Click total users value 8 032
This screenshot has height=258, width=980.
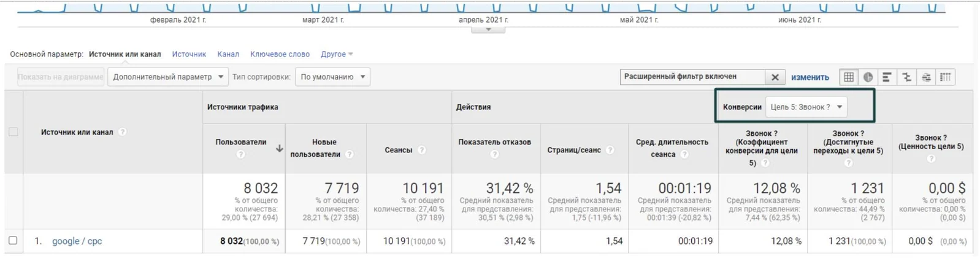coord(261,188)
